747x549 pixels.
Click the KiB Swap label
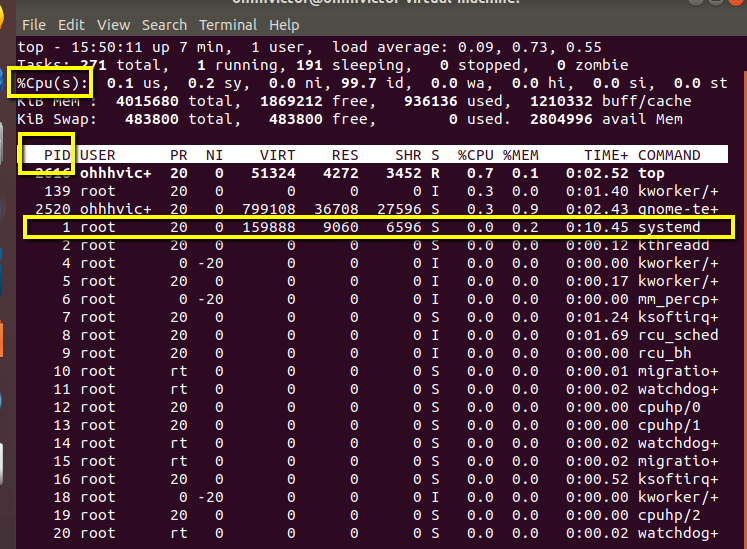(57, 119)
